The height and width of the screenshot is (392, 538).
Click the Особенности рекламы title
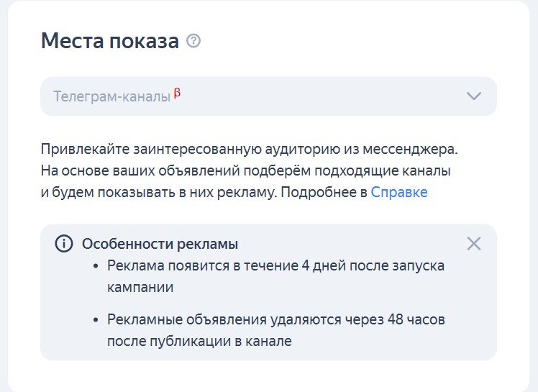[160, 244]
